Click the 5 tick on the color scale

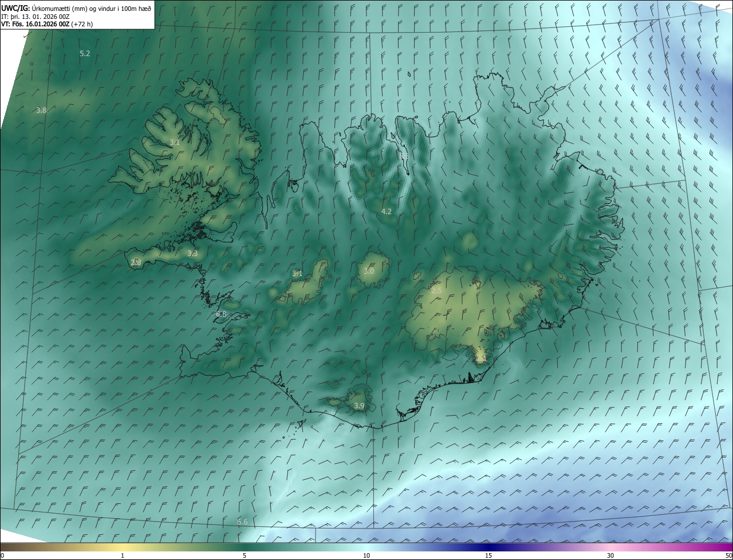245,555
